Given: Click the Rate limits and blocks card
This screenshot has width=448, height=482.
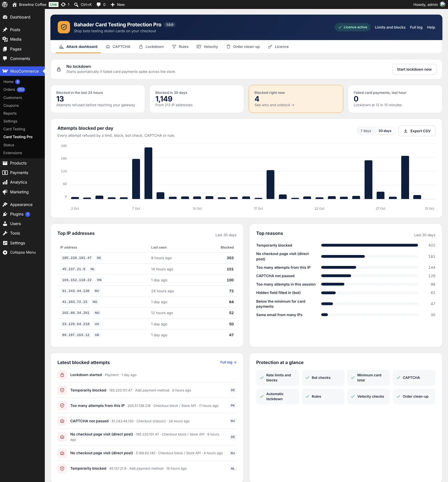Looking at the screenshot, I should click(277, 378).
